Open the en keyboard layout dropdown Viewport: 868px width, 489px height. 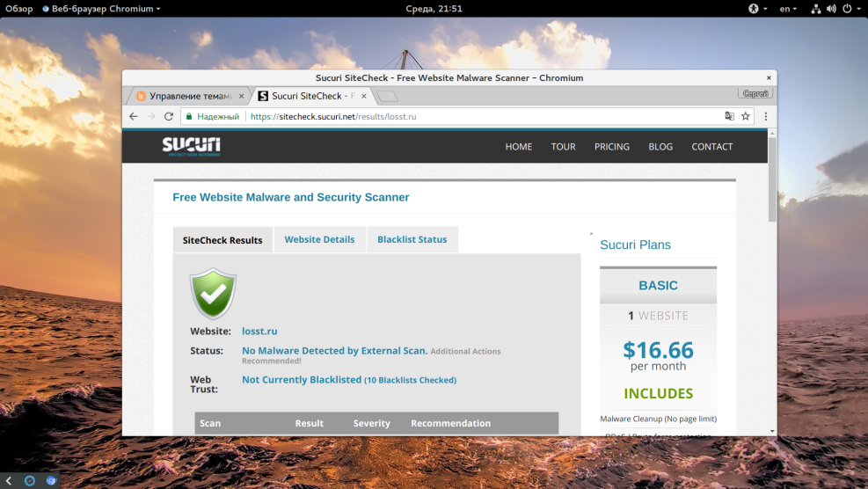[x=788, y=8]
